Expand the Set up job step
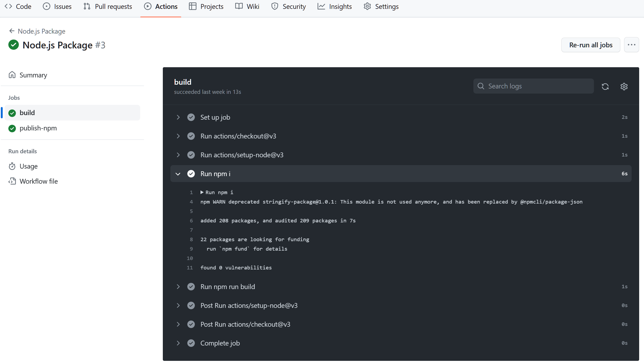 [x=179, y=117]
